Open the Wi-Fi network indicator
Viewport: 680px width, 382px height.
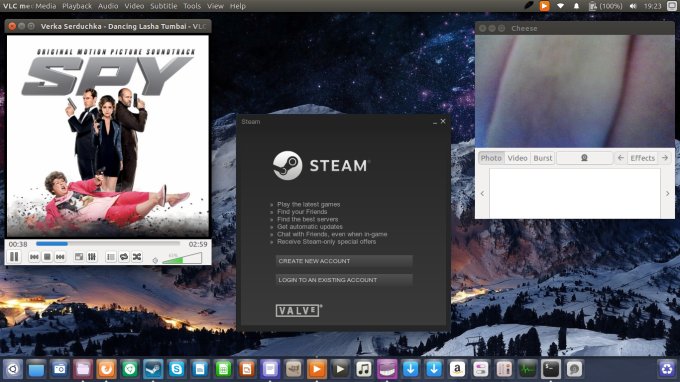560,6
